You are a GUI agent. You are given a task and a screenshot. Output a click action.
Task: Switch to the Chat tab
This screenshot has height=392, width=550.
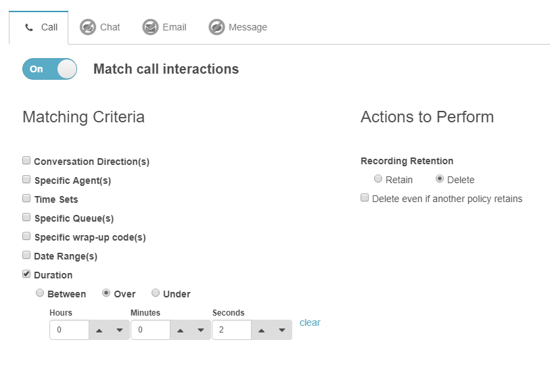pyautogui.click(x=100, y=27)
